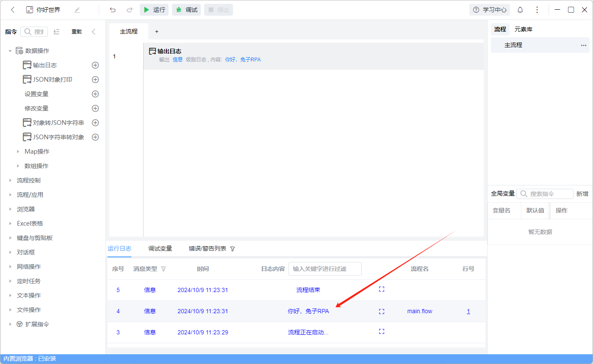593x364 pixels.
Task: Expand the 文件操作 category
Action: [10, 310]
